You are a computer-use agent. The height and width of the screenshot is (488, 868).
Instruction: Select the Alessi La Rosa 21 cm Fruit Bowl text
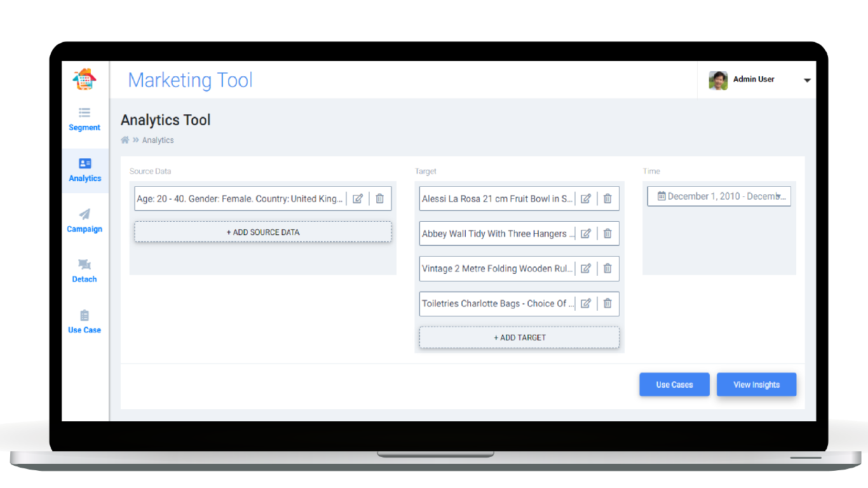click(x=498, y=199)
